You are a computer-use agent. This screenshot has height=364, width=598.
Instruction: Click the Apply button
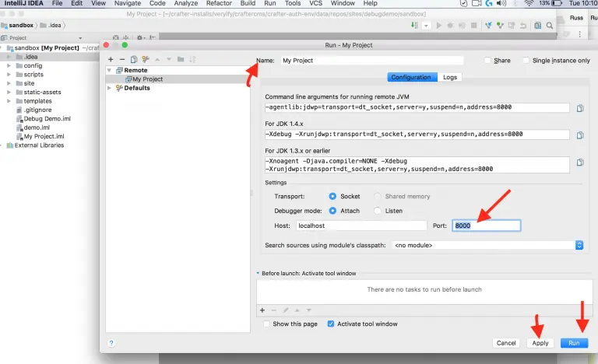coord(540,342)
